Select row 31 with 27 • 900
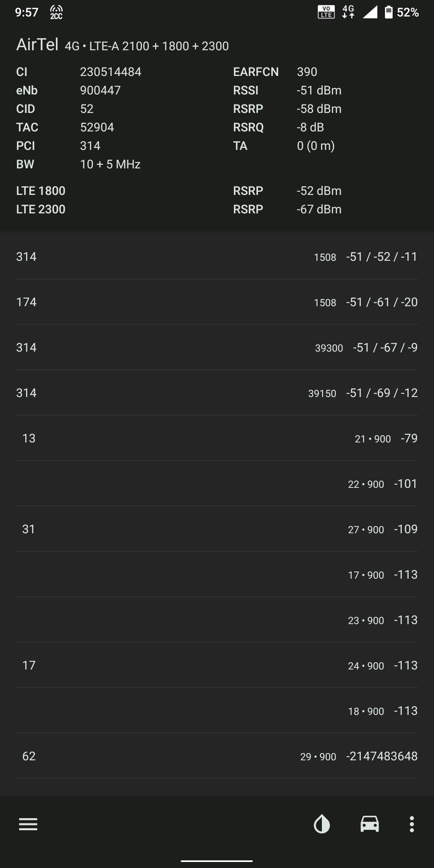 pyautogui.click(x=217, y=529)
